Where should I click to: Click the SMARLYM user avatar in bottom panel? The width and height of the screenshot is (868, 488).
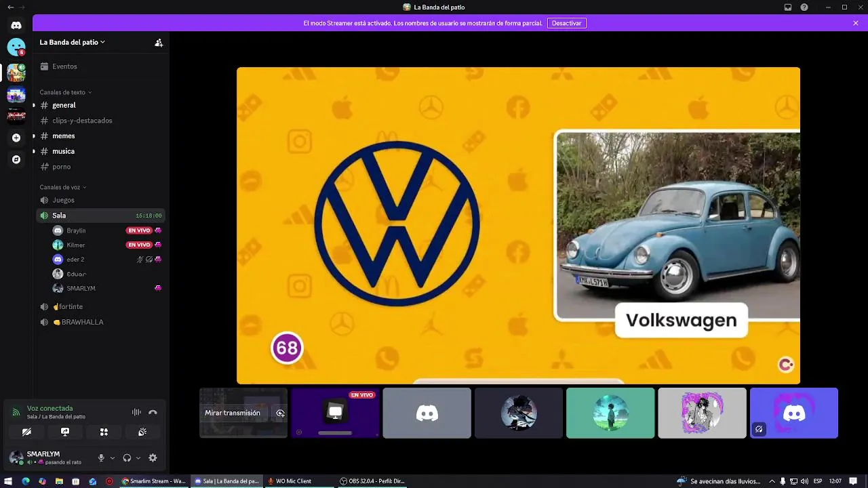pos(16,457)
